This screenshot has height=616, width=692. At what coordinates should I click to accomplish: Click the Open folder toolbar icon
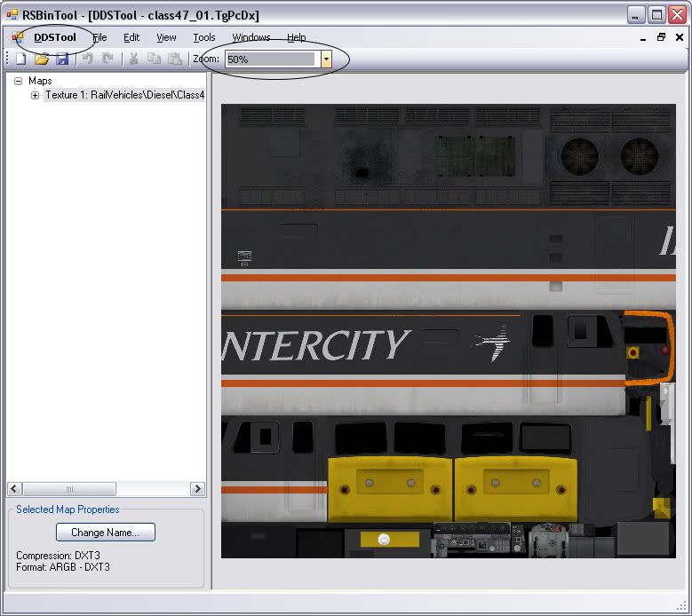42,59
